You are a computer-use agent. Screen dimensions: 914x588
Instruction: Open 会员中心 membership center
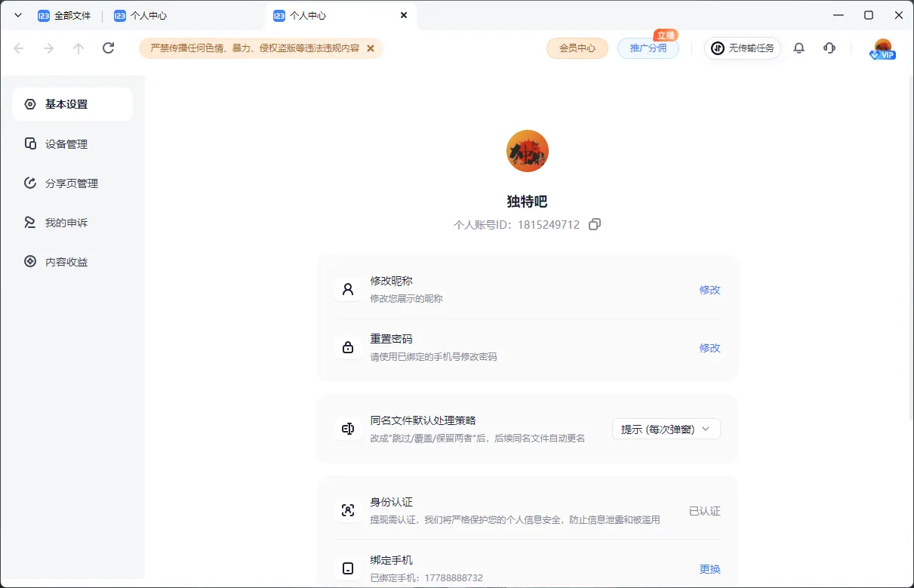[x=577, y=48]
